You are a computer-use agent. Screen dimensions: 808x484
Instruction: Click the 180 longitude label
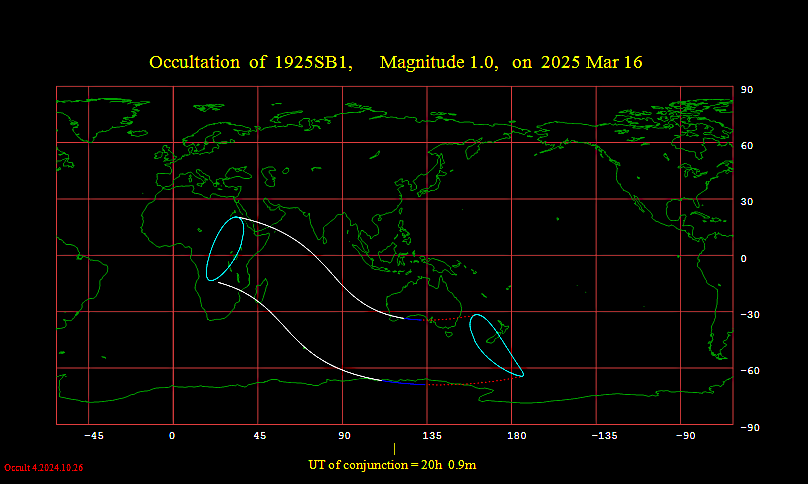tap(516, 436)
